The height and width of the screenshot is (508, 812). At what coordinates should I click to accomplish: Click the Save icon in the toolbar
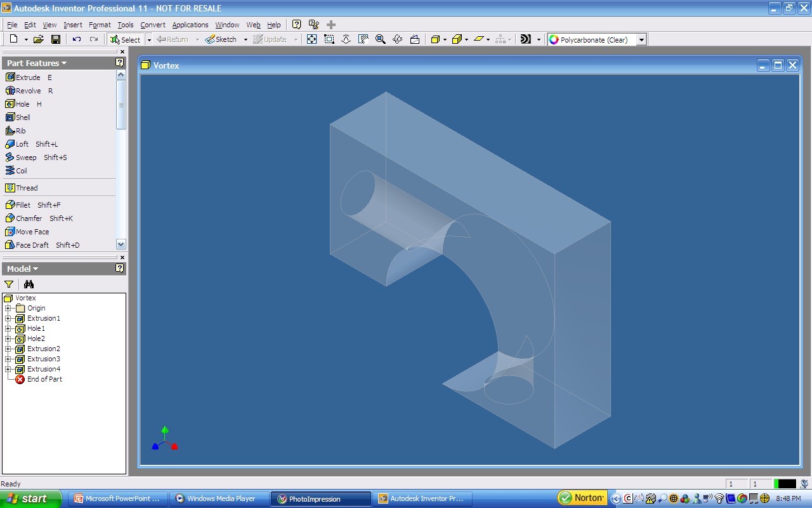(56, 39)
